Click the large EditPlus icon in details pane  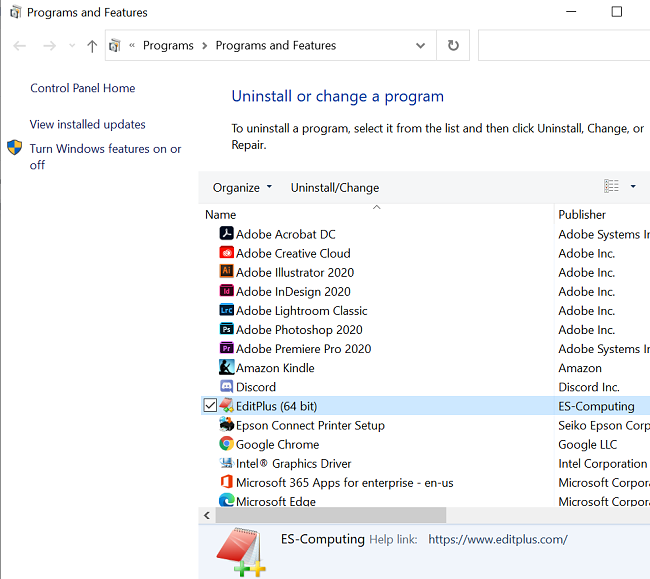click(241, 552)
